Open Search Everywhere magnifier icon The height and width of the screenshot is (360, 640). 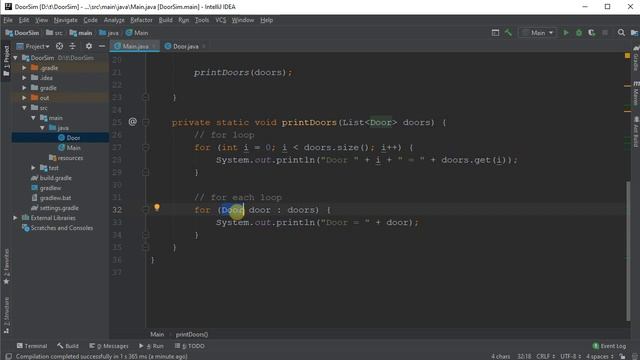coord(621,33)
